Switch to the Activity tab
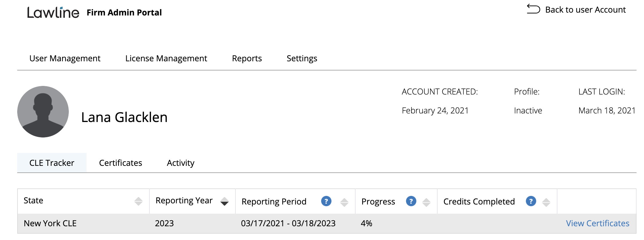The width and height of the screenshot is (644, 240). [181, 163]
